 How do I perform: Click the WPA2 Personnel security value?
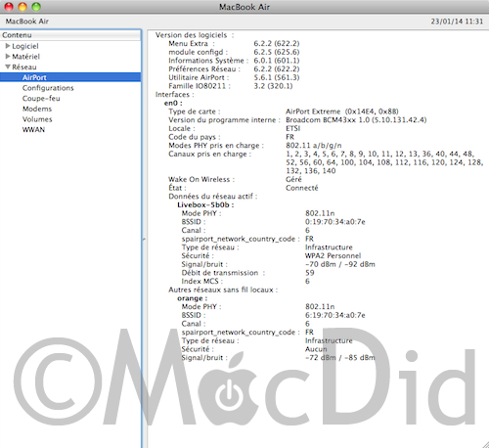[333, 255]
